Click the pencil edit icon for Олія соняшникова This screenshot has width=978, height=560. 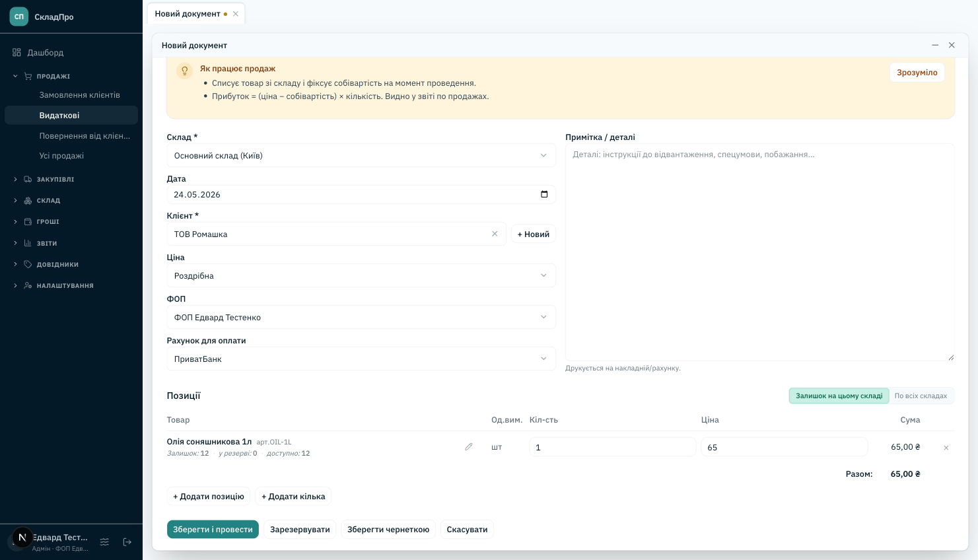469,447
